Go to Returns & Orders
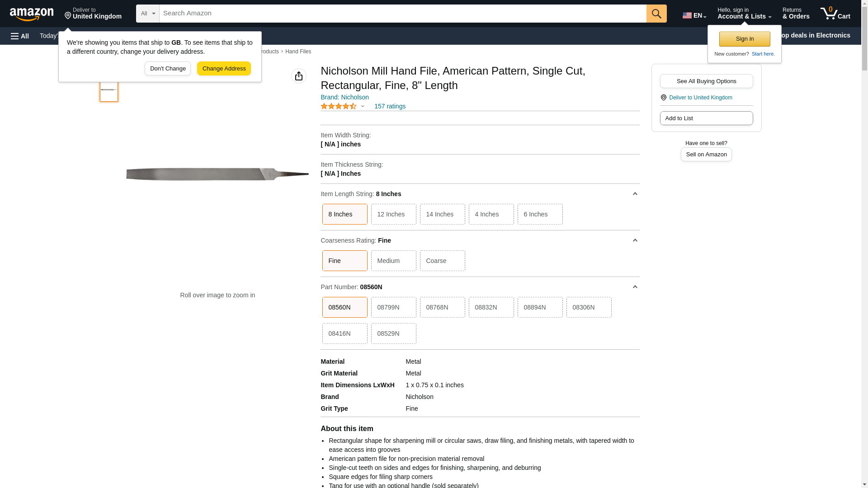 [x=796, y=14]
